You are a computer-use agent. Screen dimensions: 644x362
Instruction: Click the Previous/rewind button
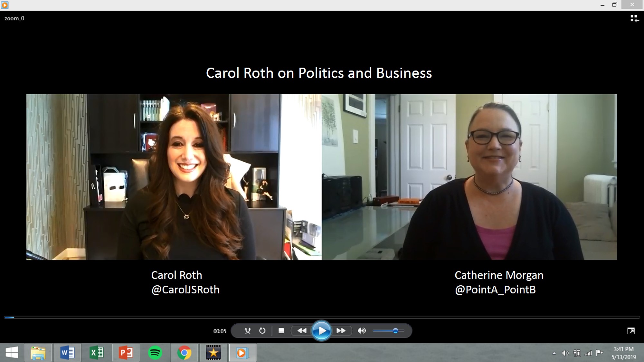coord(302,331)
